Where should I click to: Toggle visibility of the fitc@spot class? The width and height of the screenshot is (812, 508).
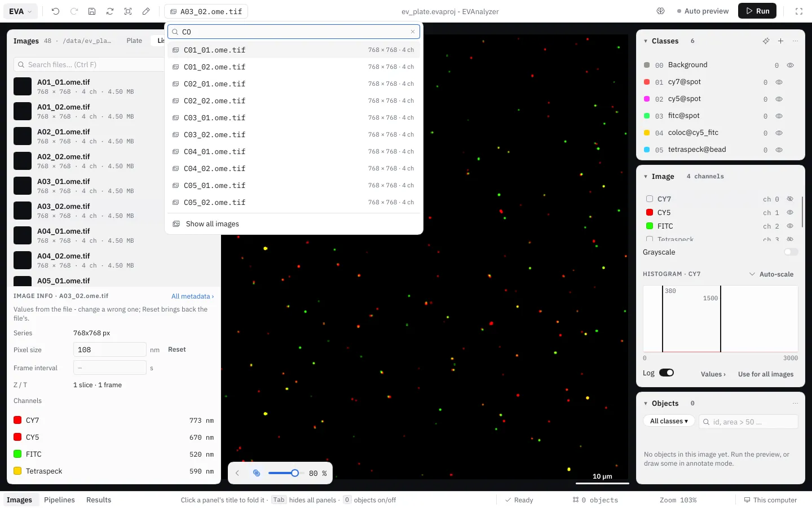point(779,116)
